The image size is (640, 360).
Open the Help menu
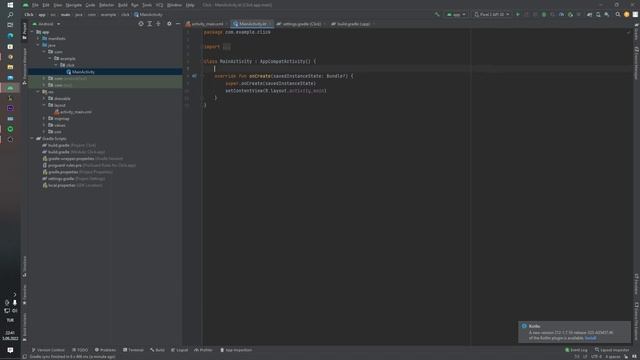tap(190, 5)
